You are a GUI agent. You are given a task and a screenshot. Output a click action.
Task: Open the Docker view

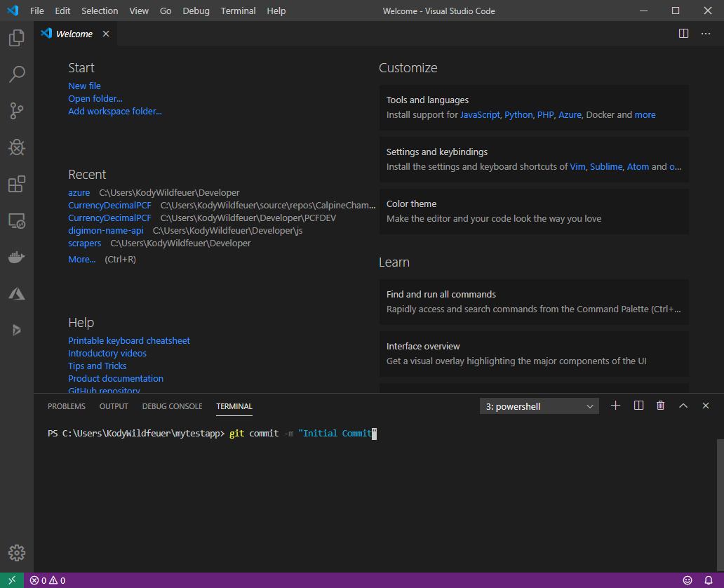17,258
